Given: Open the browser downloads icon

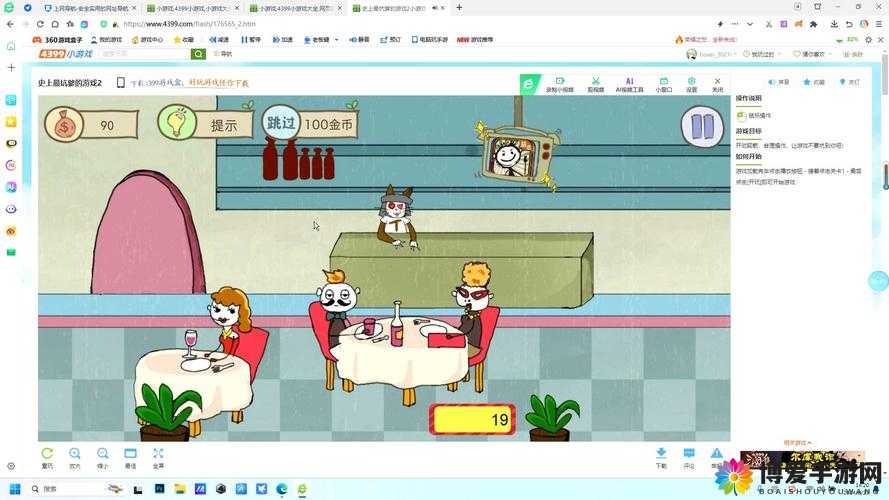Looking at the screenshot, I should click(834, 24).
